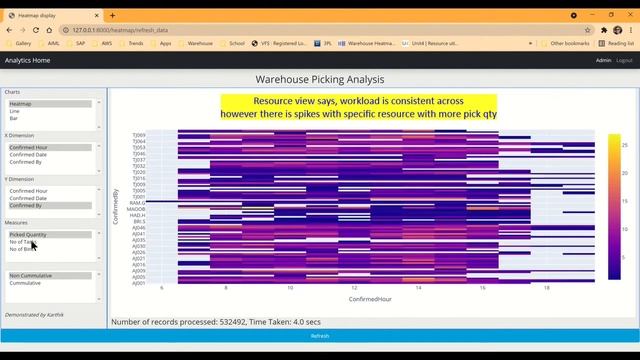Screen dimensions: 640x360
Task: Open the Gallery bookmark folder
Action: point(19,43)
